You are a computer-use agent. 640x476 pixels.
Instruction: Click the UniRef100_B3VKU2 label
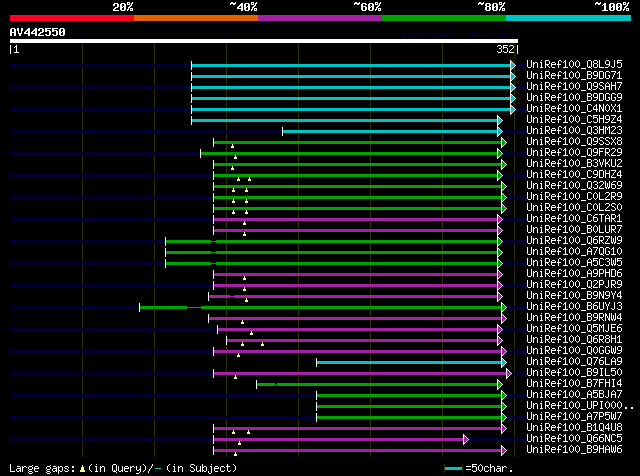574,164
